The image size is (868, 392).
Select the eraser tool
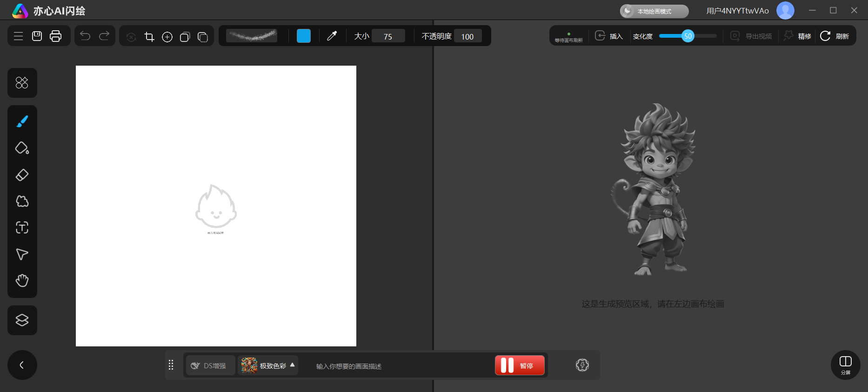click(22, 175)
